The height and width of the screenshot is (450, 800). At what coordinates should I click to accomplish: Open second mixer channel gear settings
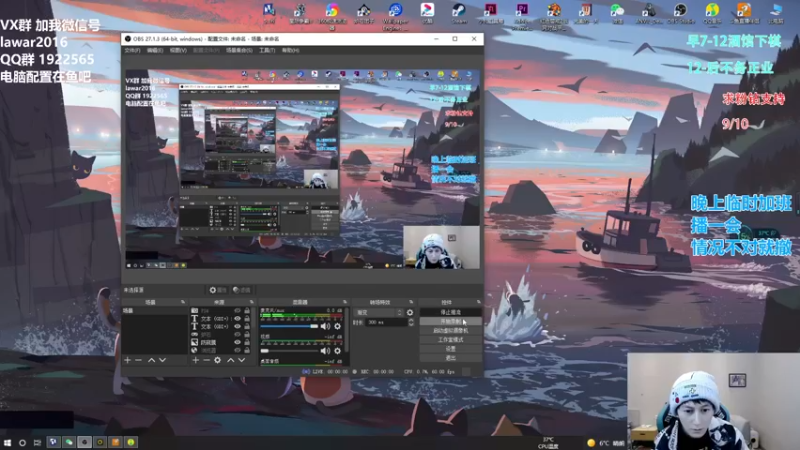click(337, 351)
